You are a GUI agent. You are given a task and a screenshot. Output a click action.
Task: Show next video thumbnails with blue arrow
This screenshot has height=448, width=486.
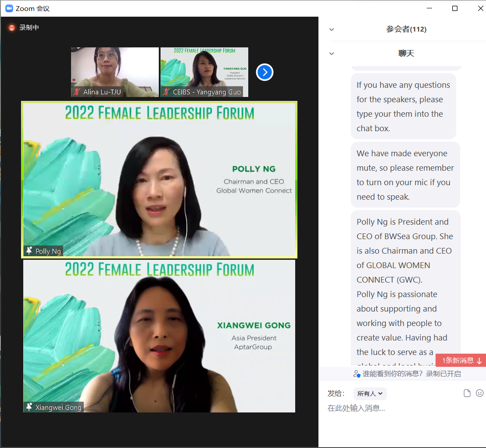[x=264, y=72]
